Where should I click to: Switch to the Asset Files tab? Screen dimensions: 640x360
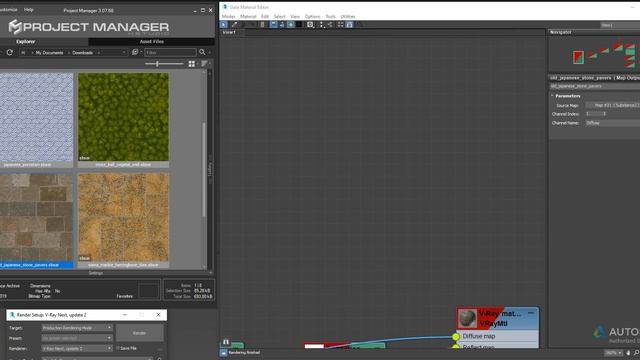(x=151, y=42)
